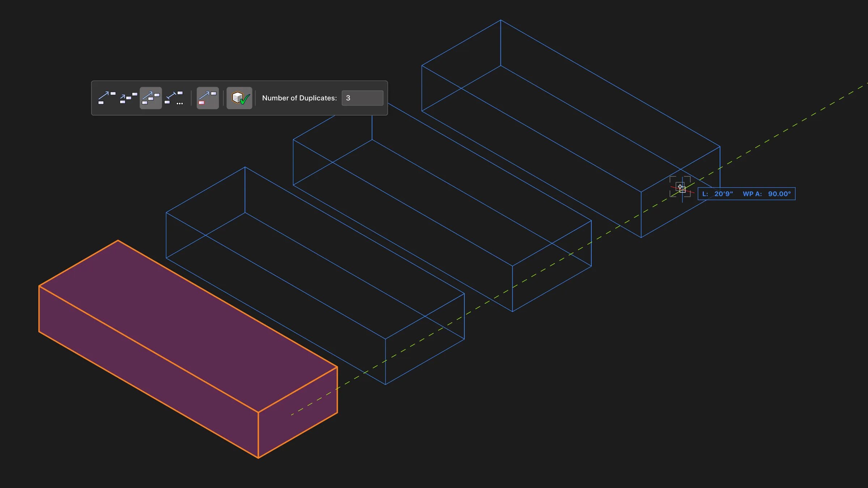Click the long front side of purple box
Image resolution: width=868 pixels, height=488 pixels.
(x=148, y=372)
